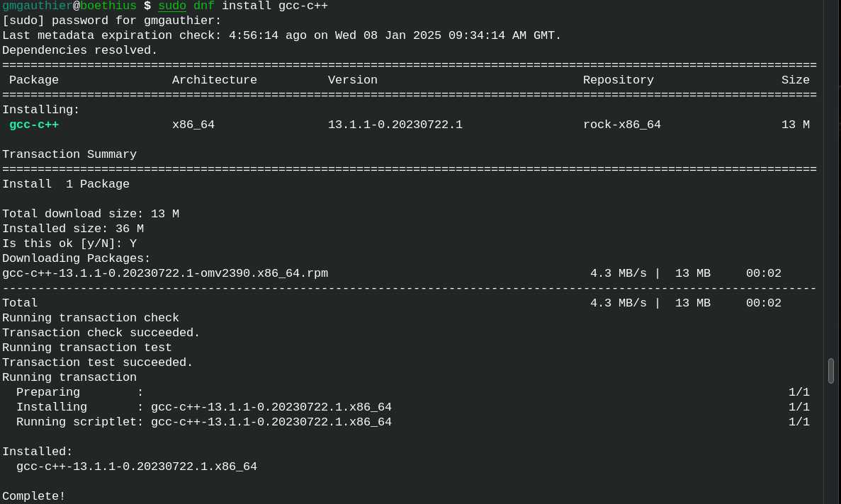
Task: Click the 'Installed:' label
Action: pyautogui.click(x=37, y=452)
